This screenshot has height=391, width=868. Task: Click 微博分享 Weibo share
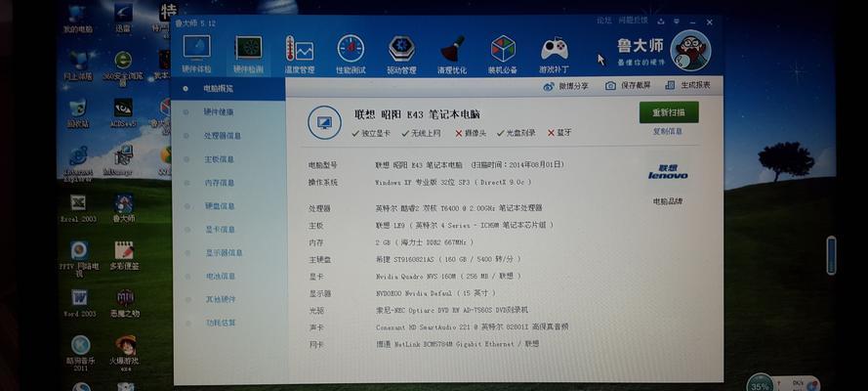coord(565,86)
